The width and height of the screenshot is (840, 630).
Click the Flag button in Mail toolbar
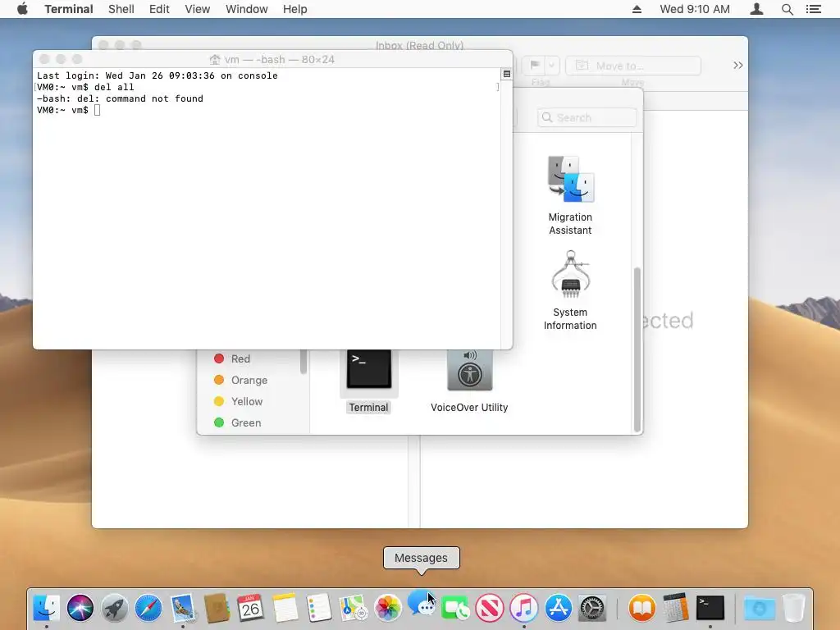[535, 66]
